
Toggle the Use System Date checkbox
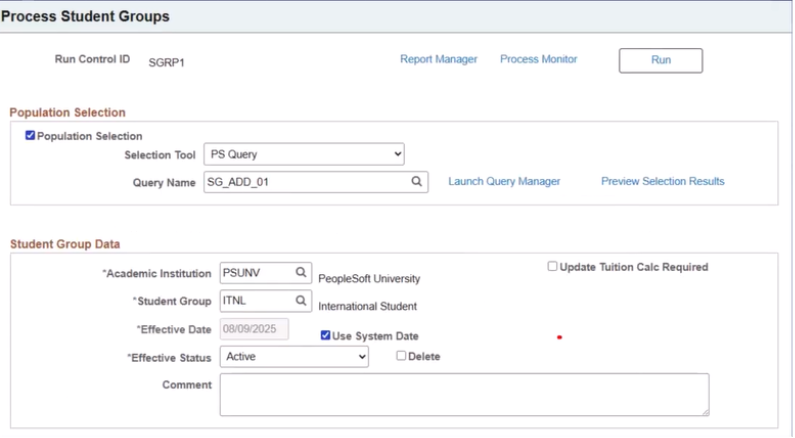326,335
